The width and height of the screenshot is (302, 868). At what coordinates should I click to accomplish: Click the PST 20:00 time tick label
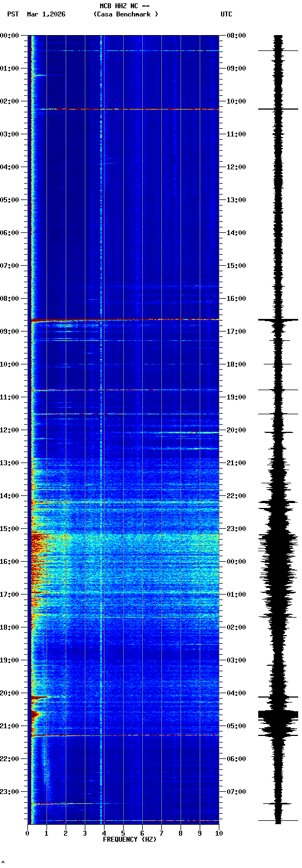pyautogui.click(x=9, y=693)
